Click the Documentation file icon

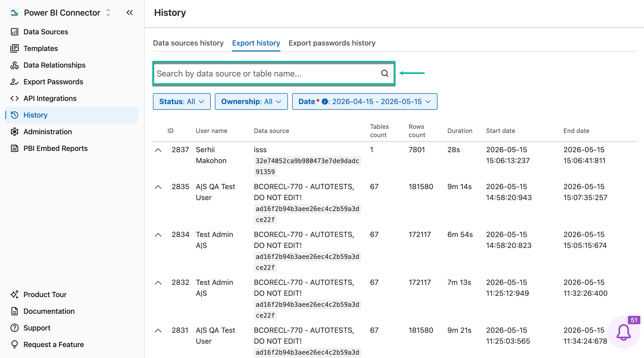tap(15, 311)
